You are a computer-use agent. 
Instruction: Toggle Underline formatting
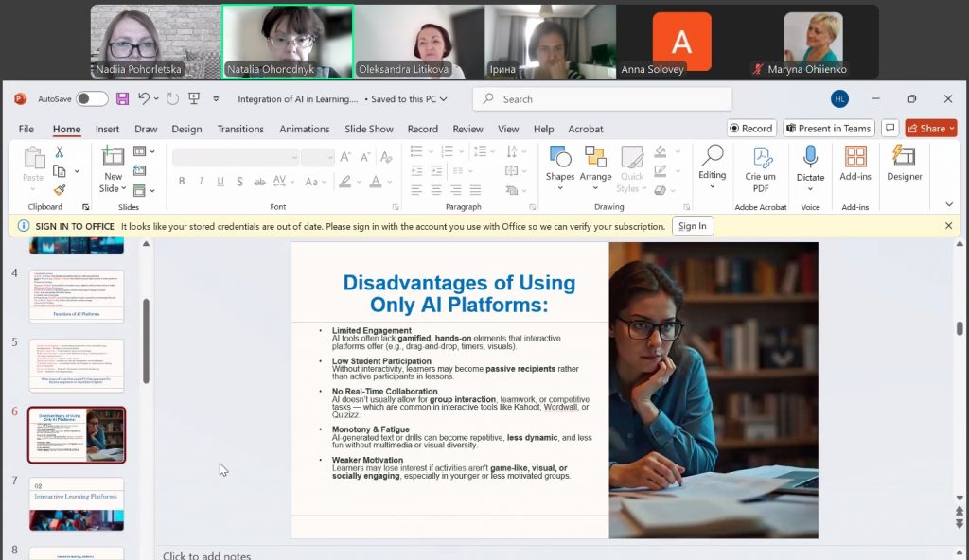[x=220, y=181]
